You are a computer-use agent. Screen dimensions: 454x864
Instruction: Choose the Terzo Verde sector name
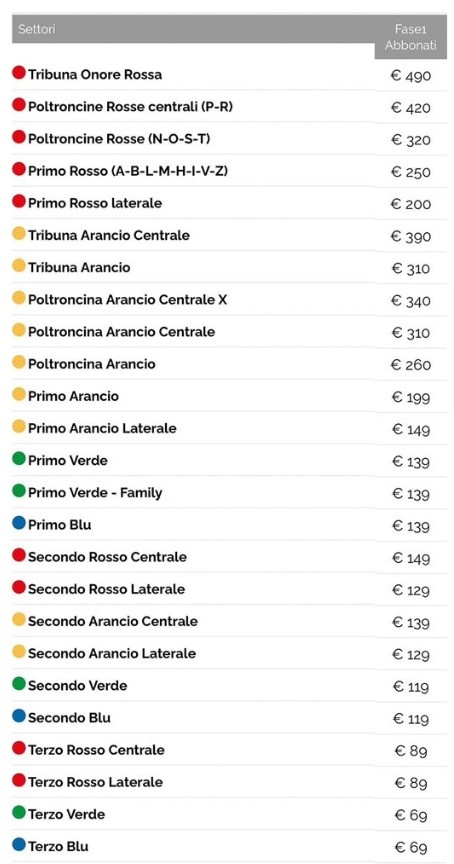pos(66,814)
